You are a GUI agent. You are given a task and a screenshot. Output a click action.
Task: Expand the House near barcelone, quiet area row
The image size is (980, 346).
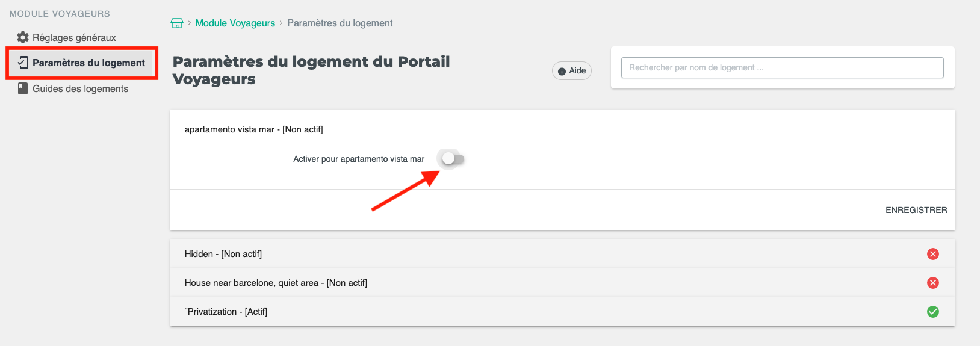pos(276,283)
